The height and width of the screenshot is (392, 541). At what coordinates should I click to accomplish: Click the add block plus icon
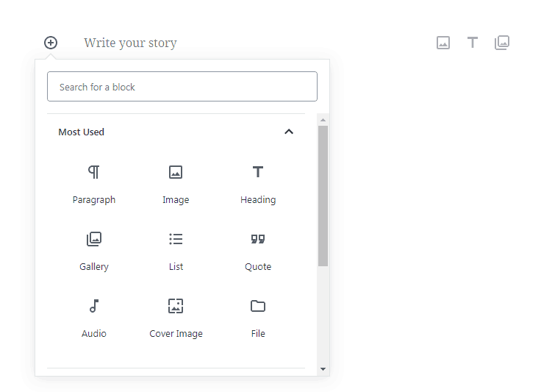[x=51, y=43]
